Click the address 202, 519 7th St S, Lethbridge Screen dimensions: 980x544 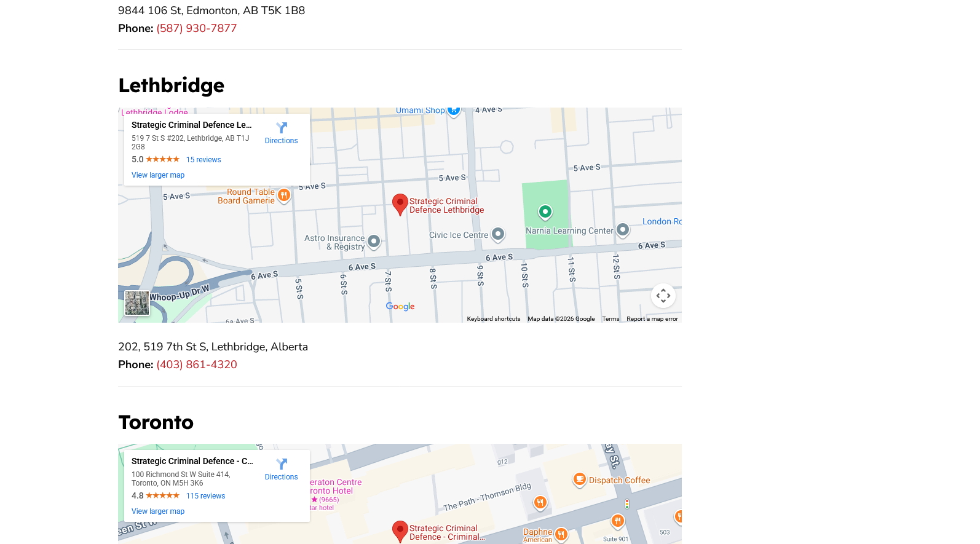[x=213, y=347]
